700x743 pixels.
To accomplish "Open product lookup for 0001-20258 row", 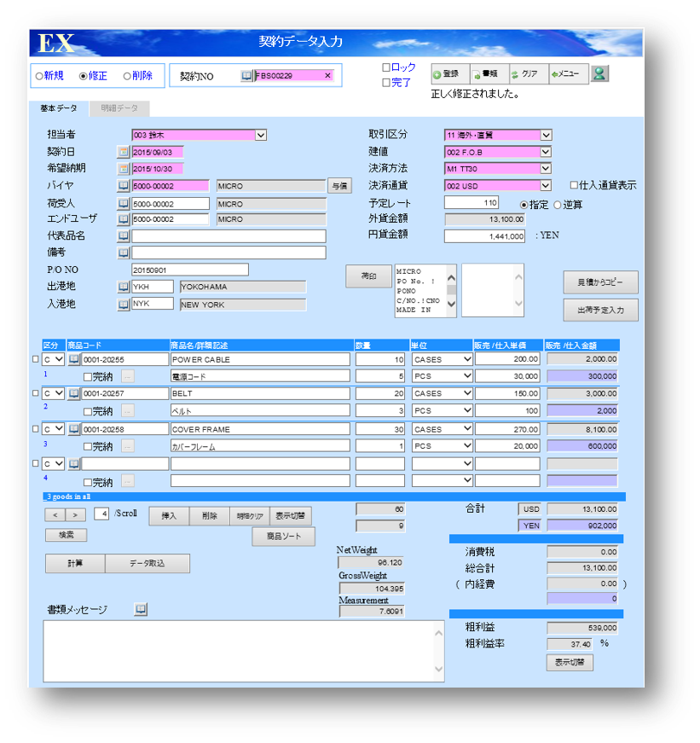I will coord(74,429).
